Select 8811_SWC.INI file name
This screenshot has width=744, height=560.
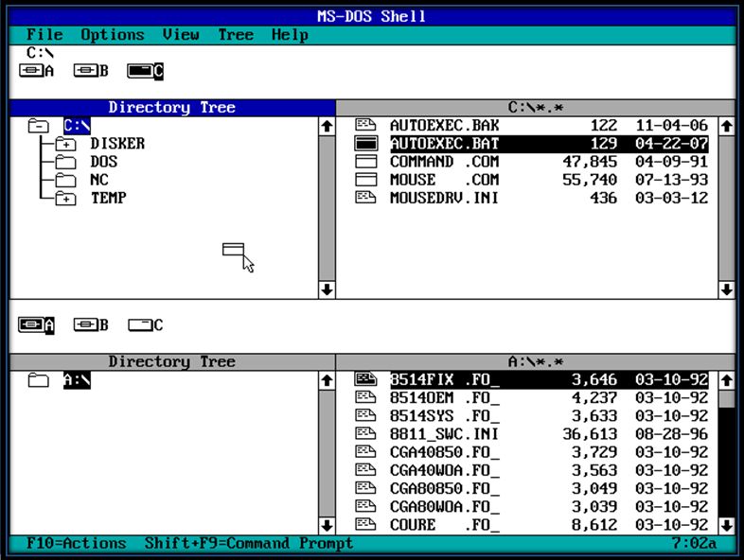[x=445, y=434]
